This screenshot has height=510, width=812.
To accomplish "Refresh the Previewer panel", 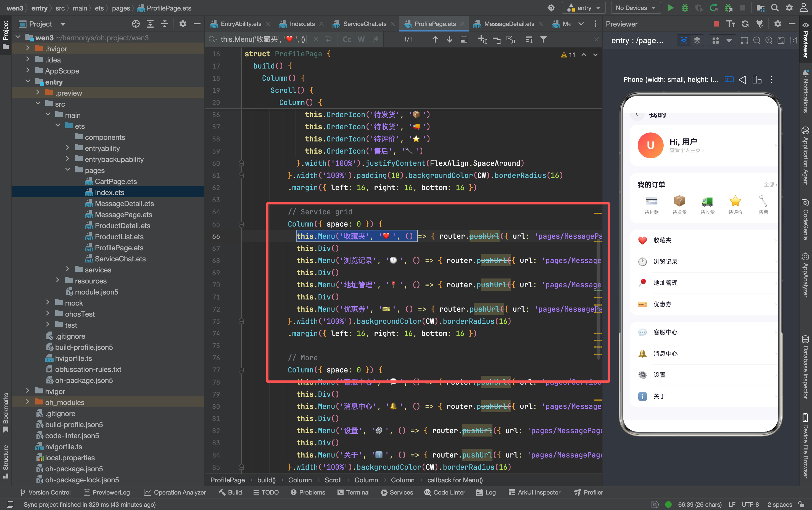I will pyautogui.click(x=745, y=23).
